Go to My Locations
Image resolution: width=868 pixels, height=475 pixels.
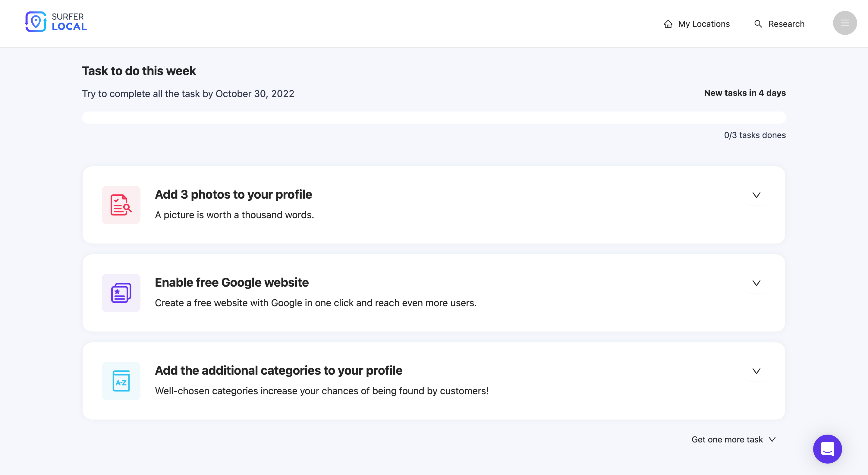pos(703,24)
